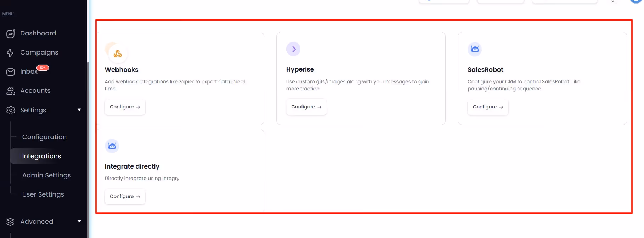The height and width of the screenshot is (238, 644).
Task: Open the Dashboard menu item
Action: pyautogui.click(x=38, y=33)
